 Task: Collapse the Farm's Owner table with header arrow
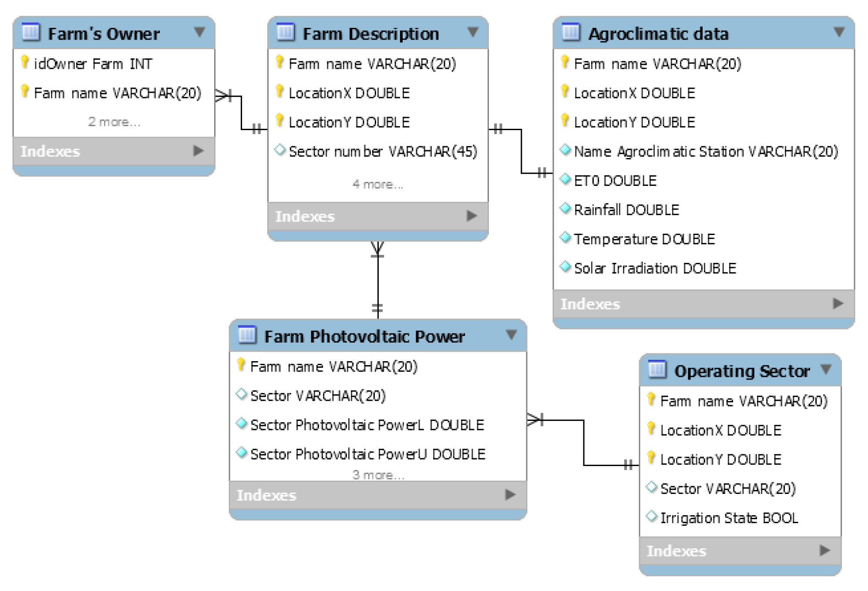[x=200, y=32]
